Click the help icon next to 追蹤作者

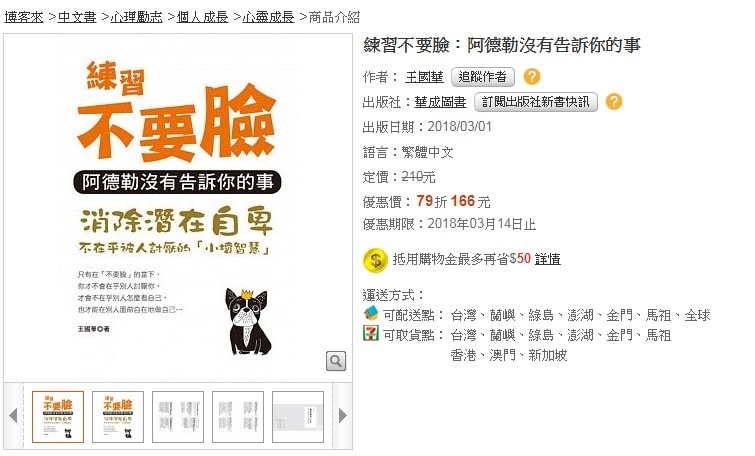(x=532, y=77)
